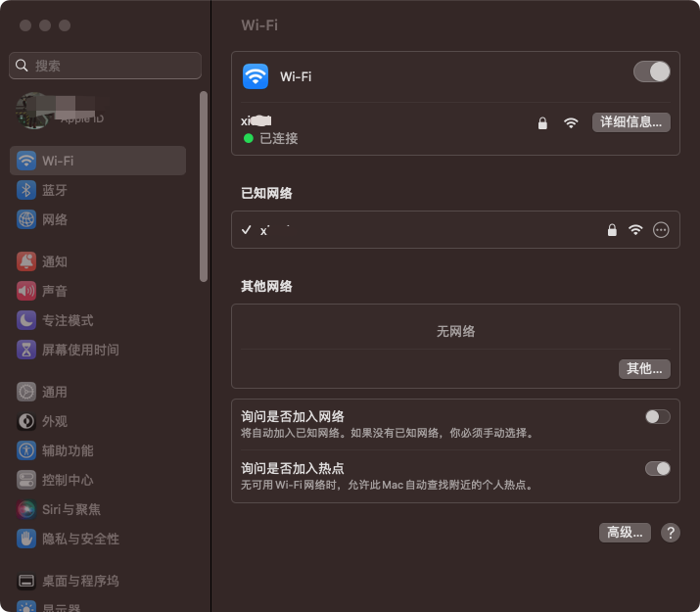This screenshot has height=612, width=700.
Task: Enable the ask to join networks toggle
Action: pyautogui.click(x=657, y=417)
